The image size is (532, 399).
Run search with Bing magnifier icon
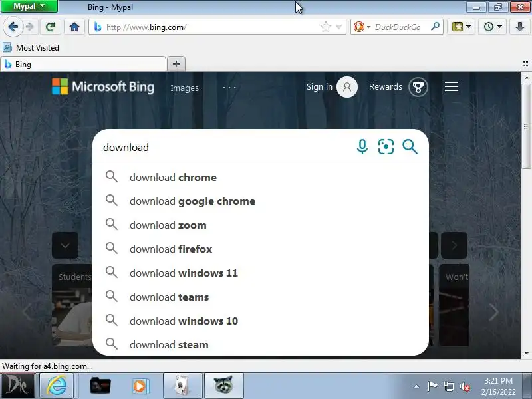coord(410,147)
